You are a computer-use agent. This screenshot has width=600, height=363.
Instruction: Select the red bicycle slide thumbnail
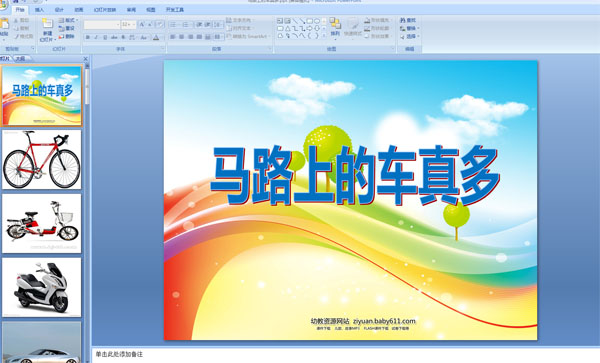[x=41, y=160]
